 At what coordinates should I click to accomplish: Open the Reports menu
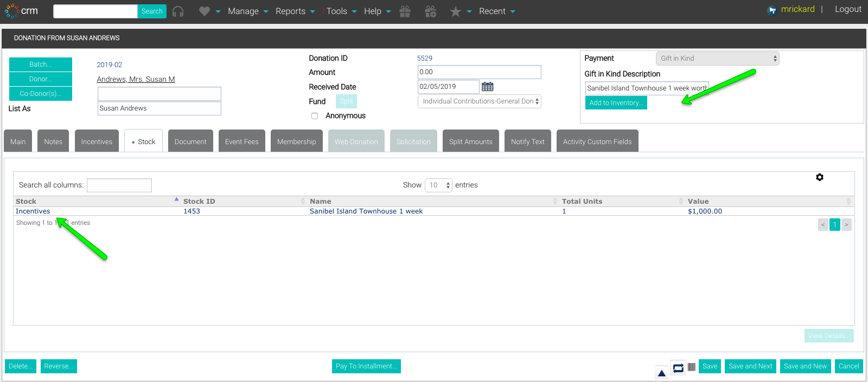295,11
